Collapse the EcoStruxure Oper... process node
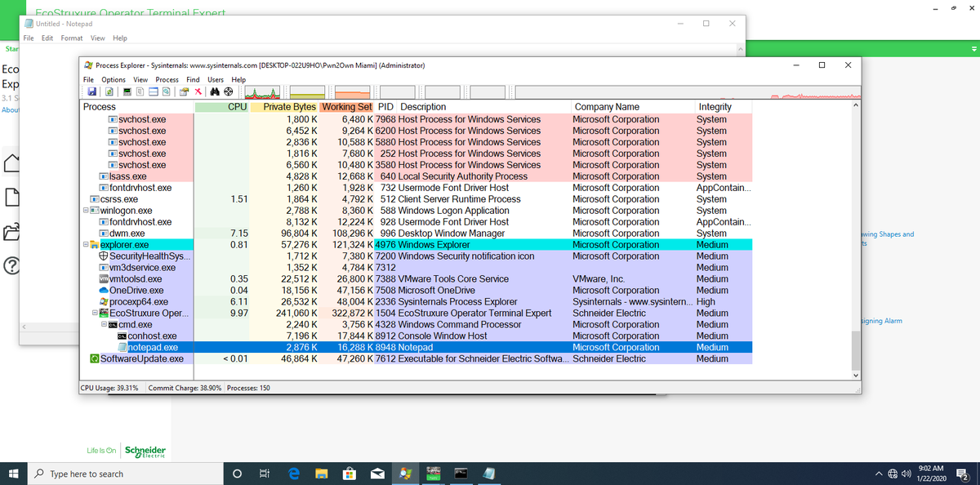980x485 pixels. pyautogui.click(x=95, y=314)
